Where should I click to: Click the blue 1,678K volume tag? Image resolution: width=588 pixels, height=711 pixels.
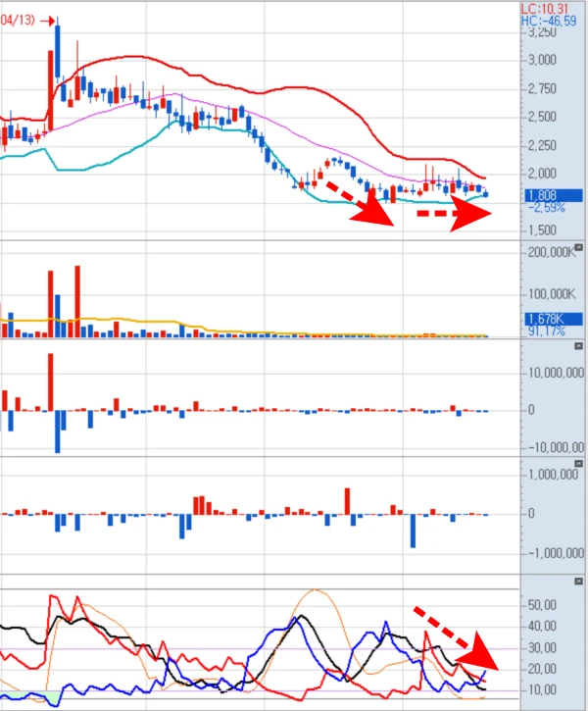pos(554,319)
